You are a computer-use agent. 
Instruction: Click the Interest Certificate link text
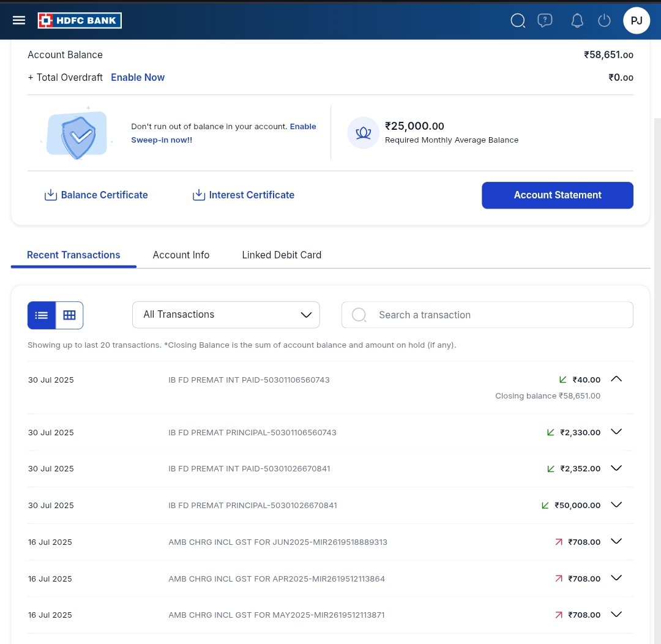pos(252,195)
